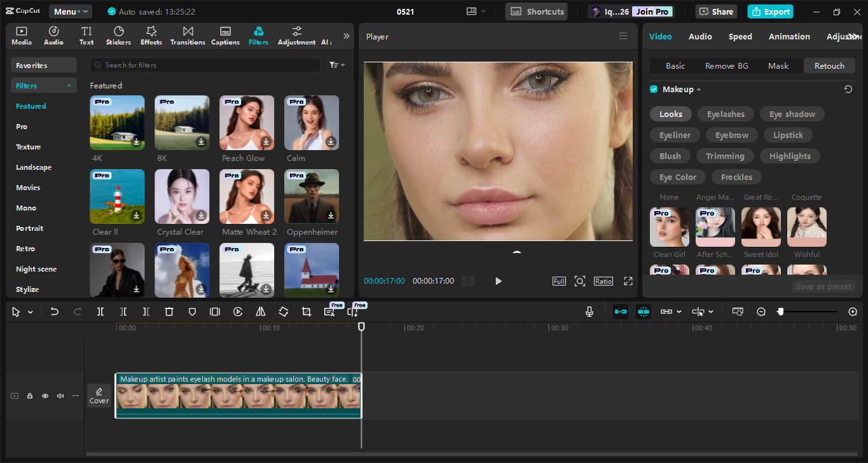This screenshot has height=463, width=868.
Task: Select the Captions tool icon
Action: point(225,35)
